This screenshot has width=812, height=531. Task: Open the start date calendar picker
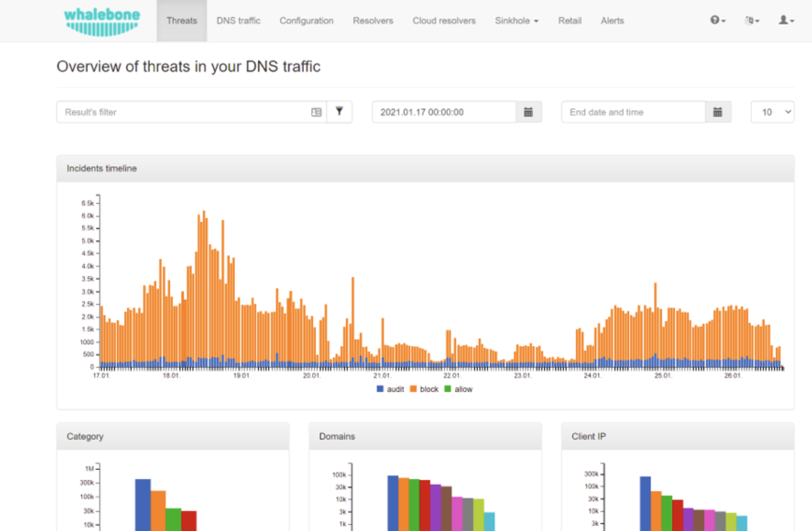tap(528, 112)
